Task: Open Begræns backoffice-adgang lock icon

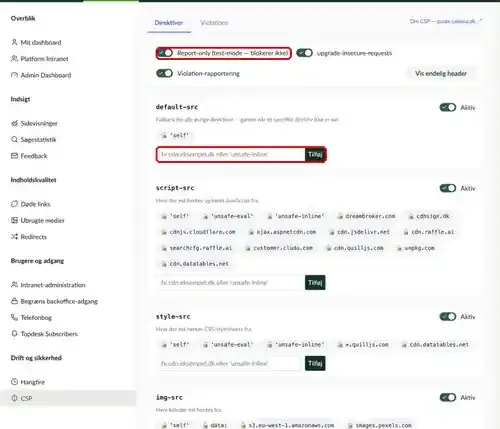Action: coord(14,301)
